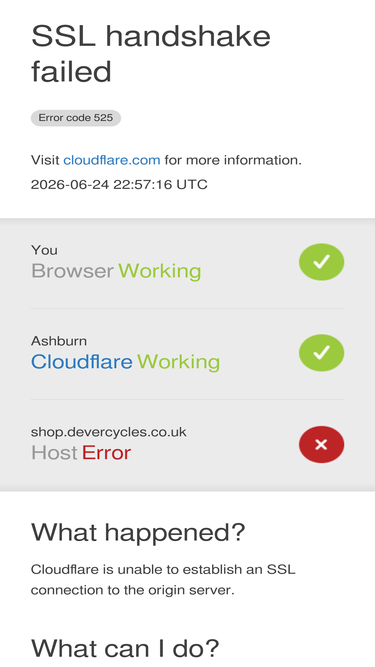This screenshot has height=667, width=375.
Task: Click the SSL handshake failed heading
Action: (151, 54)
